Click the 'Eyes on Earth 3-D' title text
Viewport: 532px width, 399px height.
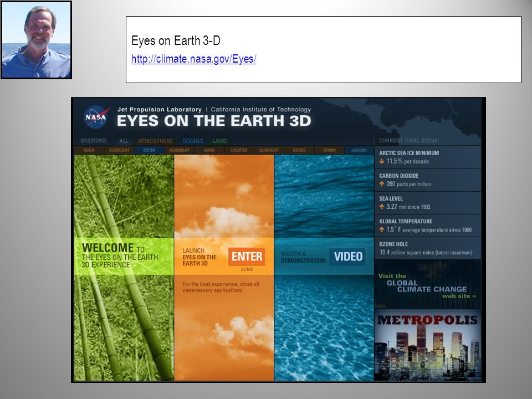(176, 40)
